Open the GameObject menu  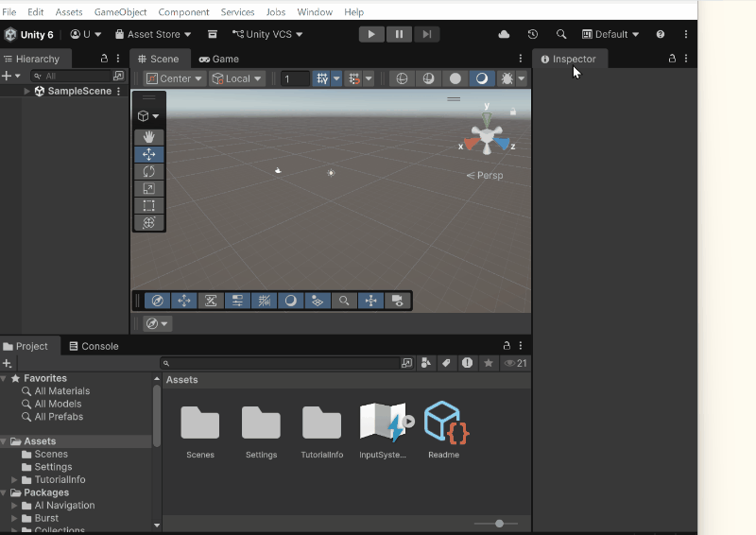click(120, 12)
